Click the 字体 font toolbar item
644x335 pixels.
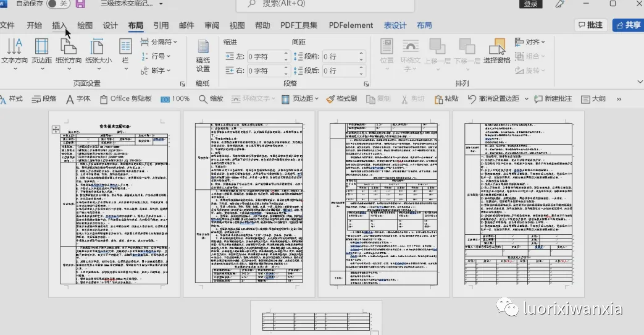78,99
